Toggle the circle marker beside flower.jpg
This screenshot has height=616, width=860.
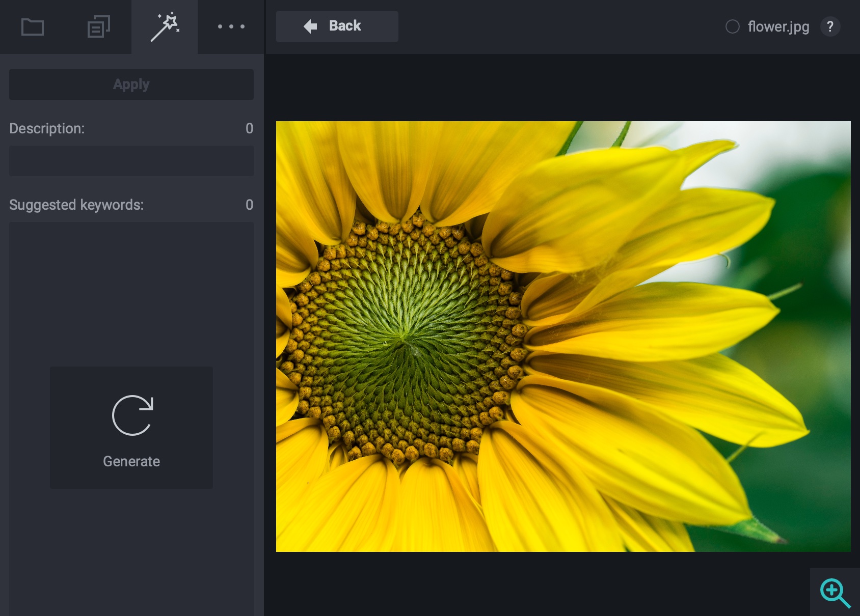click(x=732, y=26)
